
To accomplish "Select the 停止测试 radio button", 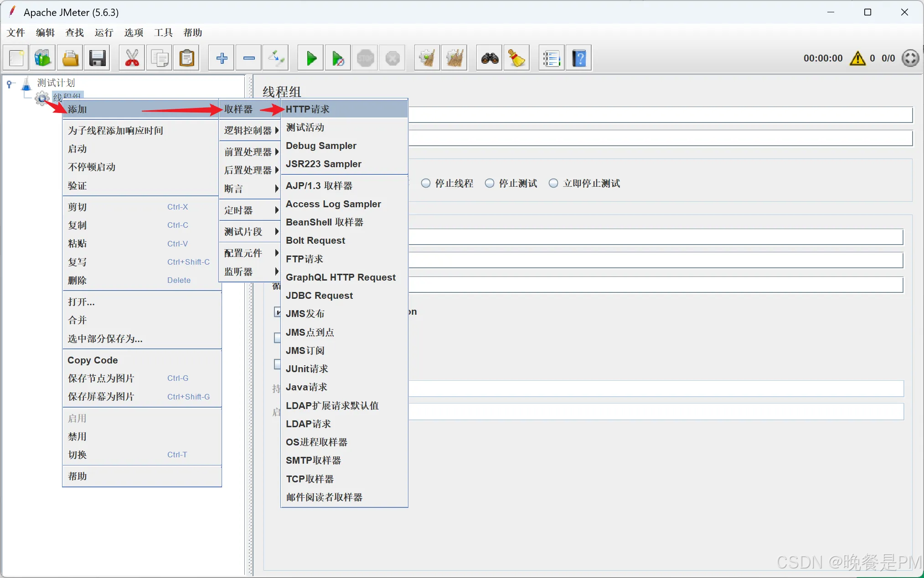I will pos(489,183).
